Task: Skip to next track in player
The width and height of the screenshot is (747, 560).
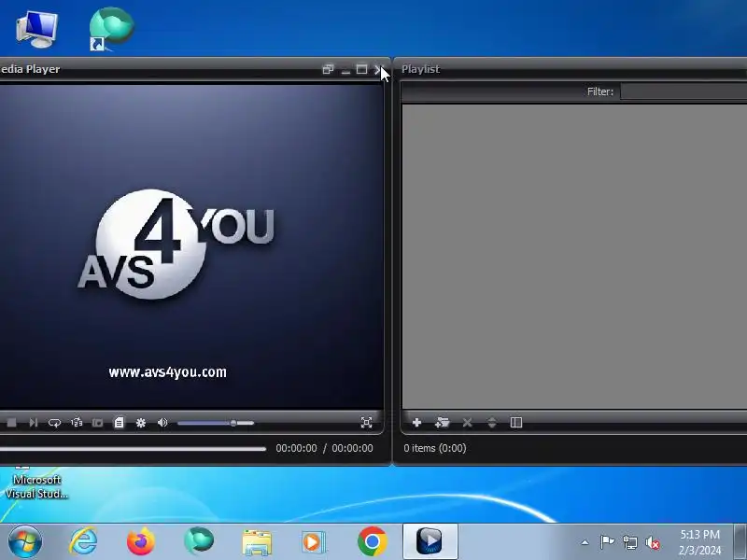Action: 33,423
